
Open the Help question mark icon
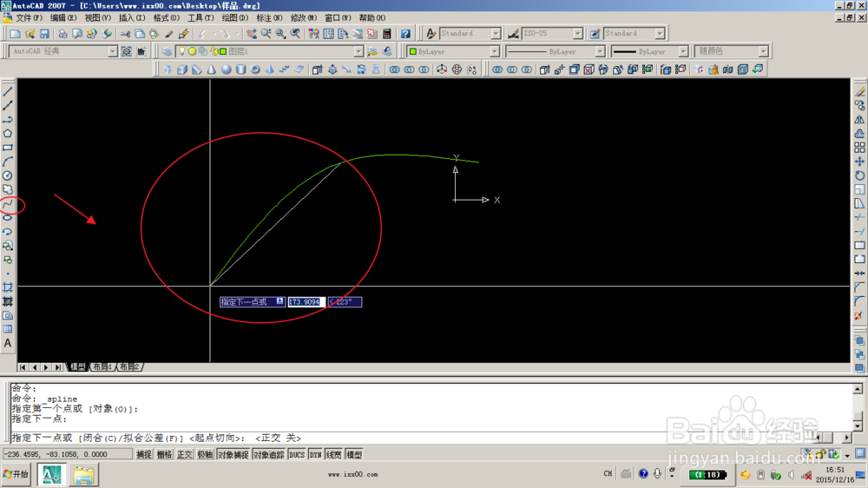click(405, 34)
